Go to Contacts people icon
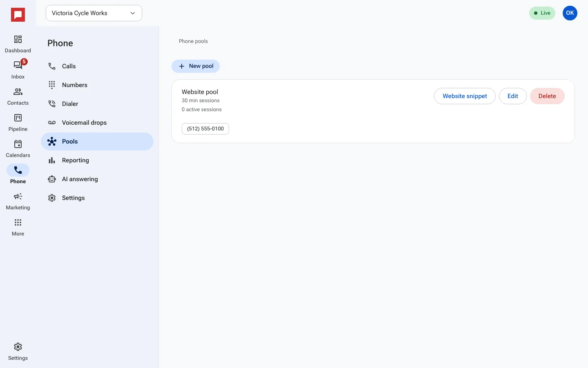 tap(18, 92)
